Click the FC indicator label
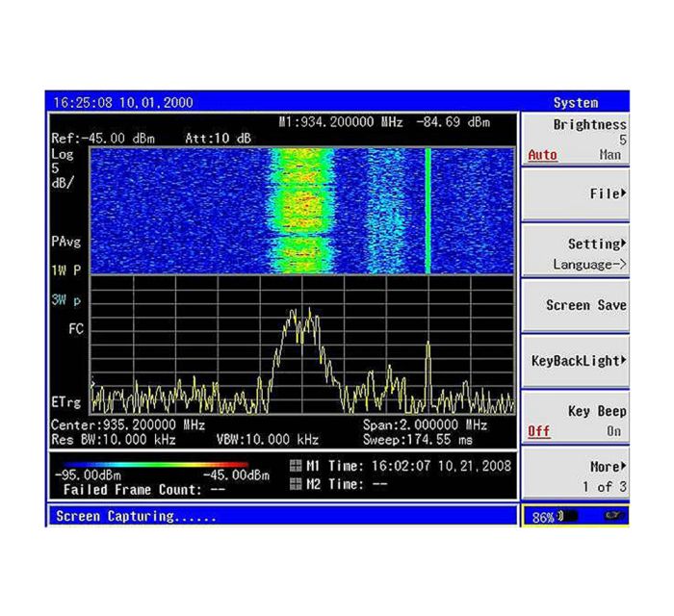This screenshot has height=616, width=674. 76,329
